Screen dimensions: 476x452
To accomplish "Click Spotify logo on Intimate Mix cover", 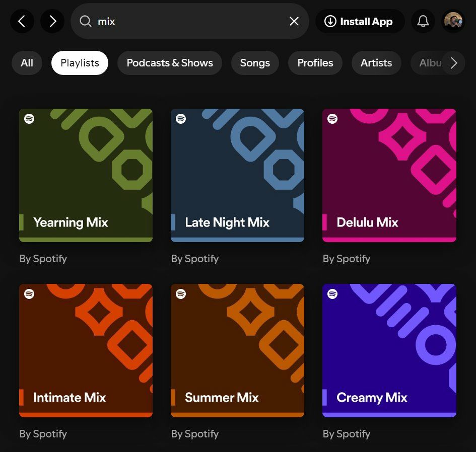I will (x=29, y=293).
